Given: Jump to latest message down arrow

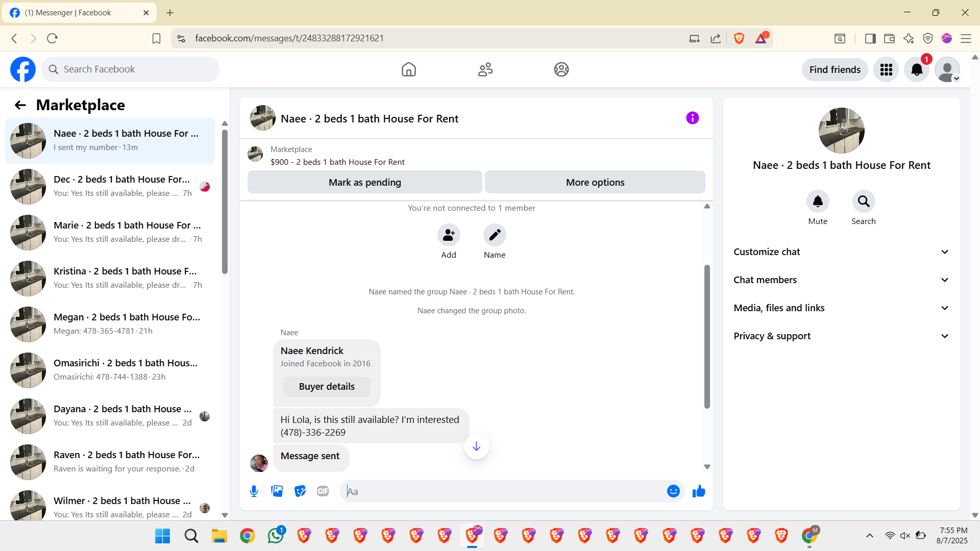Looking at the screenshot, I should 477,447.
